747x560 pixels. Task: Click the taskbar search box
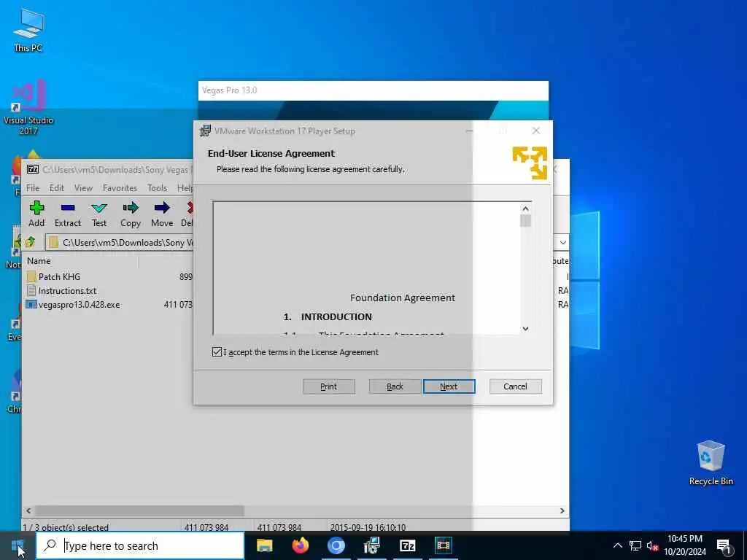pyautogui.click(x=141, y=545)
